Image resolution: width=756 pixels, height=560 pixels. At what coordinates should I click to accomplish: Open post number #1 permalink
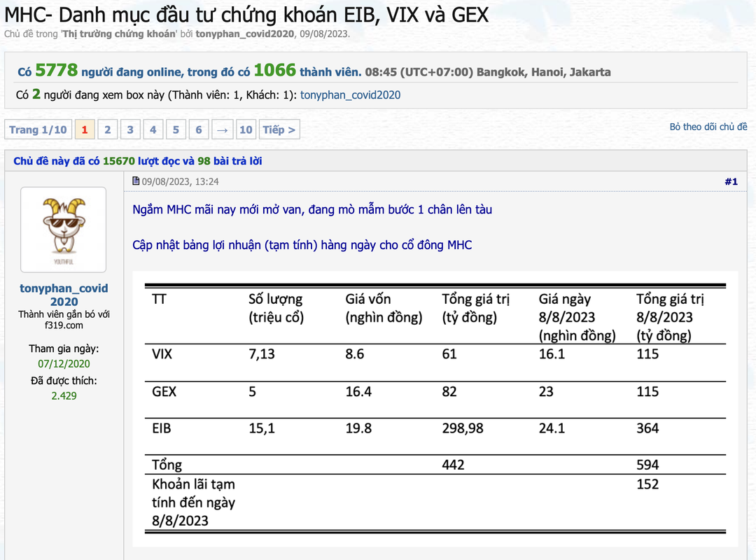point(731,182)
